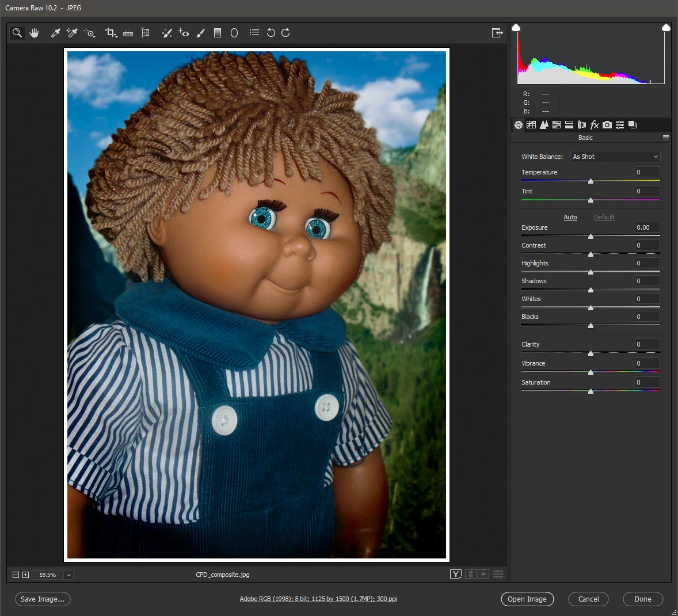Select the Hand tool

34,33
